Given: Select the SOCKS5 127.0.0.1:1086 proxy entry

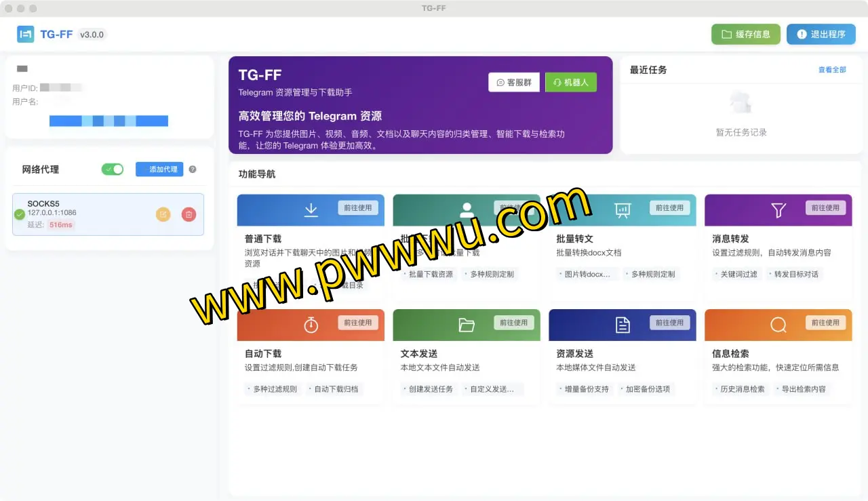Looking at the screenshot, I should coord(81,214).
